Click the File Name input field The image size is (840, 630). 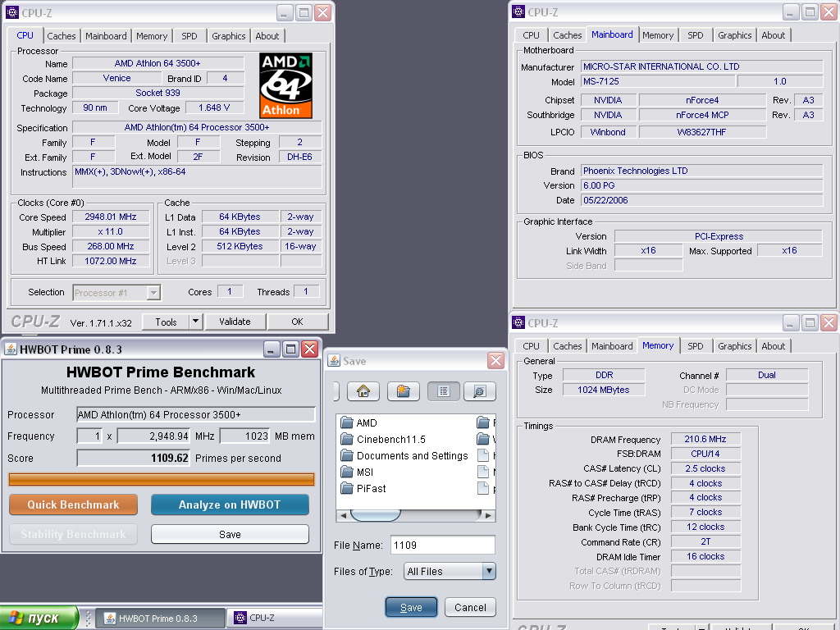coord(442,545)
